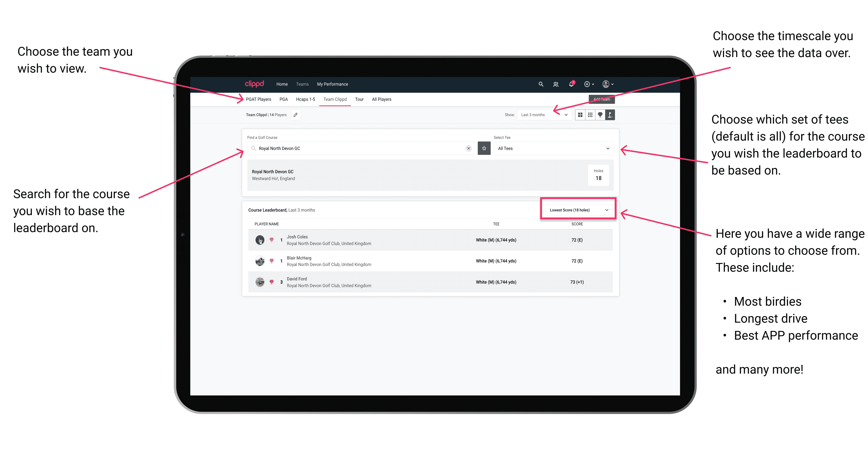
Task: Click the Add Team button
Action: coord(600,99)
